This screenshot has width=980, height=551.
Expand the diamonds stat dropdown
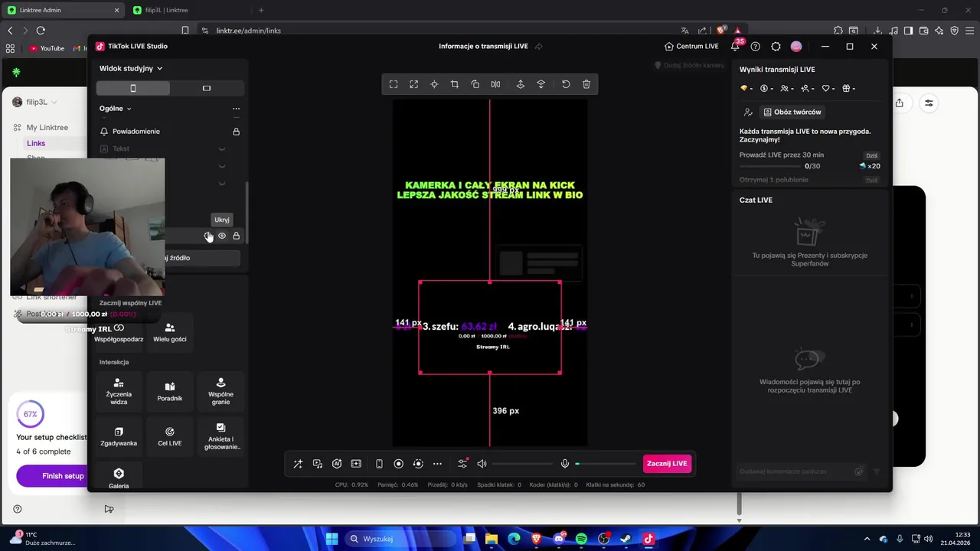pos(746,89)
